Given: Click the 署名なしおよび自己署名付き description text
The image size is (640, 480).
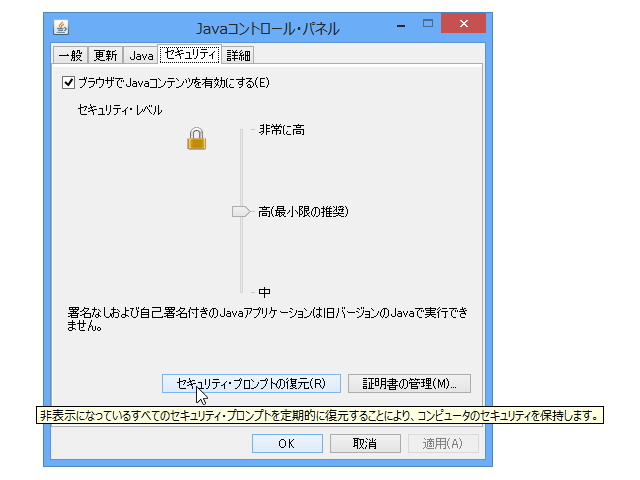Looking at the screenshot, I should [267, 319].
